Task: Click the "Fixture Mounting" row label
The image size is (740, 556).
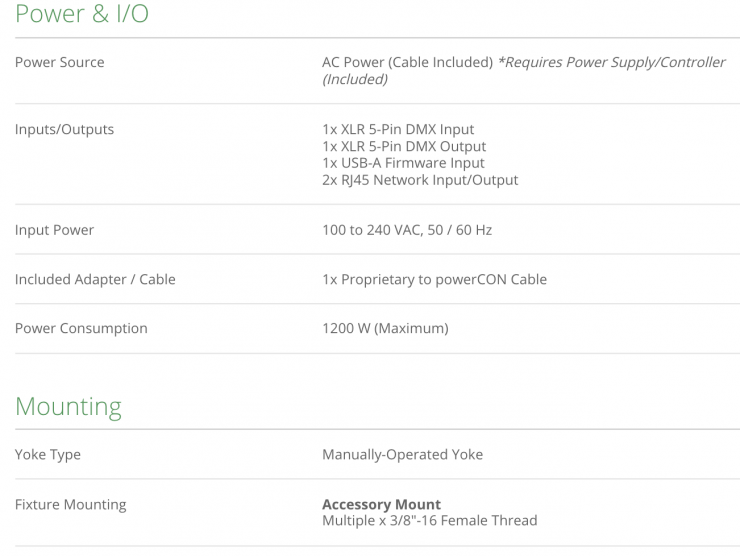Action: (x=70, y=504)
